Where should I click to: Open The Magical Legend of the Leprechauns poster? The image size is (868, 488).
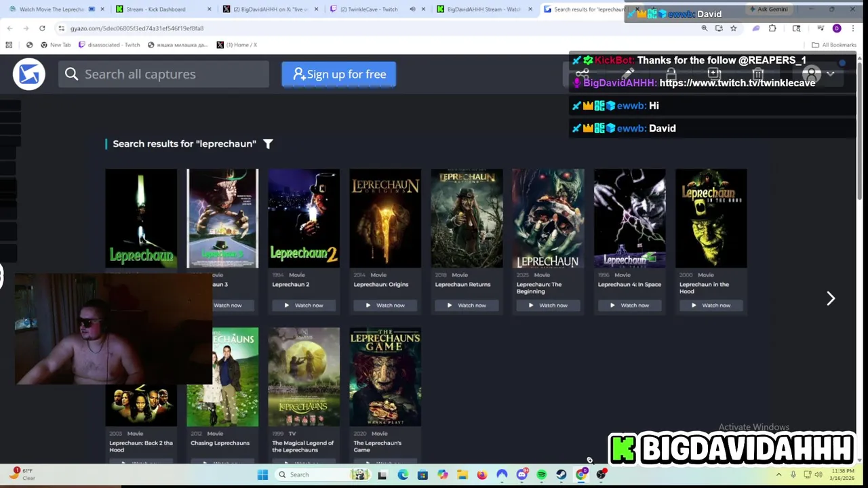pyautogui.click(x=304, y=377)
